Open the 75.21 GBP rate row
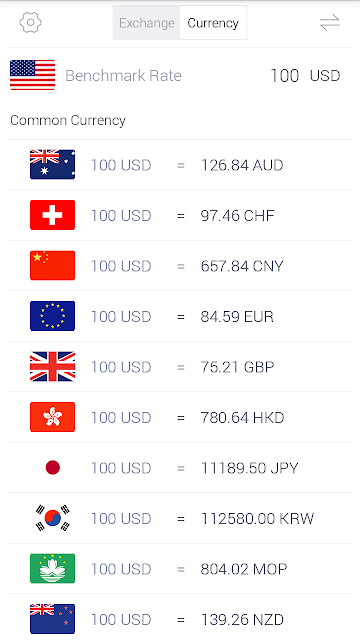 point(180,367)
